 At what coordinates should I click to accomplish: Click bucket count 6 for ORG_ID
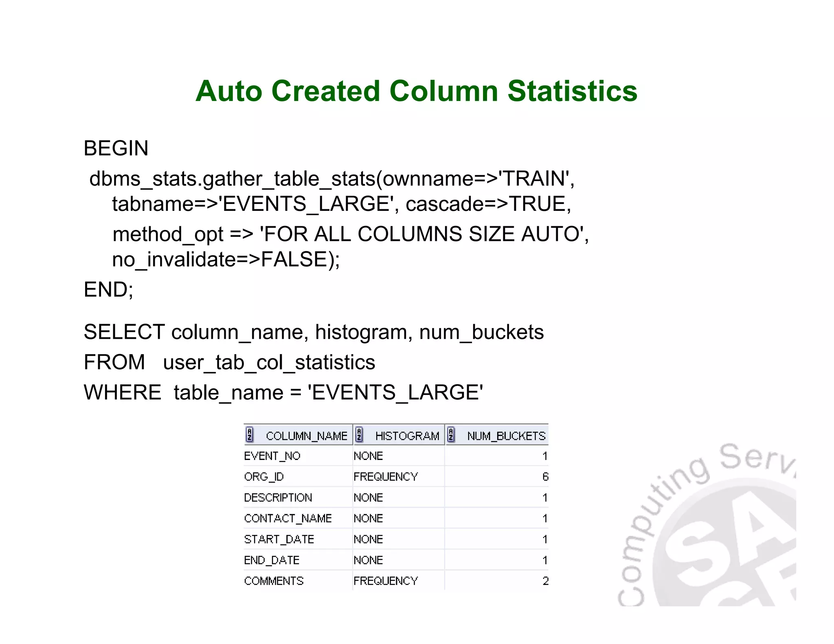(x=545, y=477)
